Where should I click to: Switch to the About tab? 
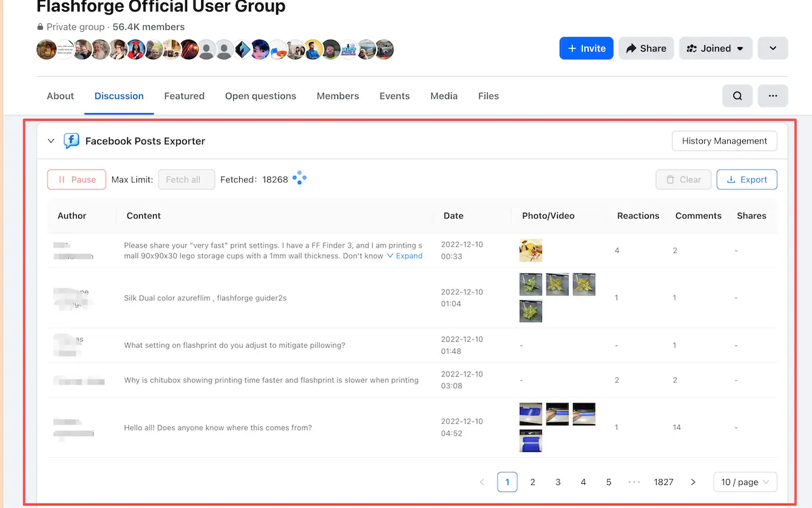[60, 96]
